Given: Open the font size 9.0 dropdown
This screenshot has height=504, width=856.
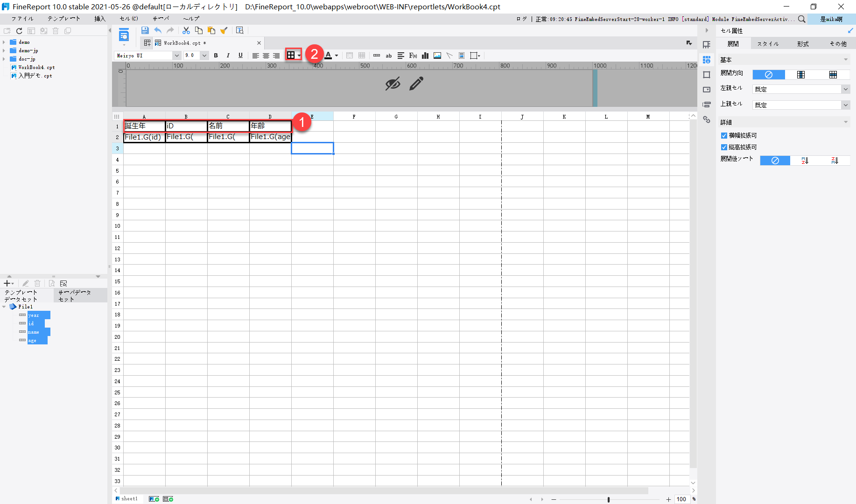Looking at the screenshot, I should [x=204, y=56].
